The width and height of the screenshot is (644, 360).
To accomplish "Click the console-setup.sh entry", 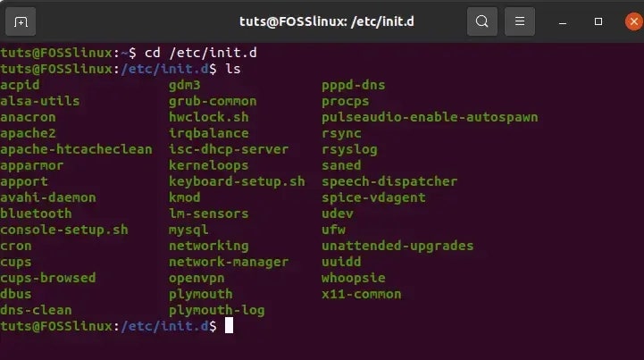I will click(x=64, y=230).
